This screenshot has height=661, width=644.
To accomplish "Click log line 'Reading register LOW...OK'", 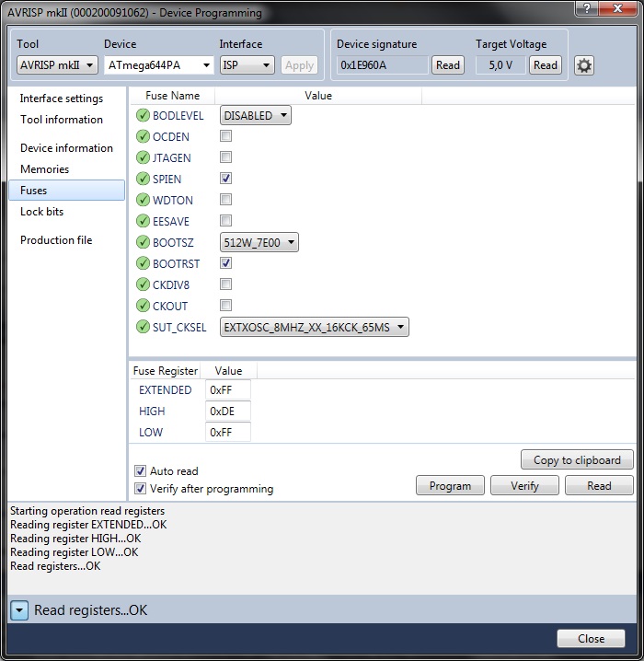I will 75,552.
